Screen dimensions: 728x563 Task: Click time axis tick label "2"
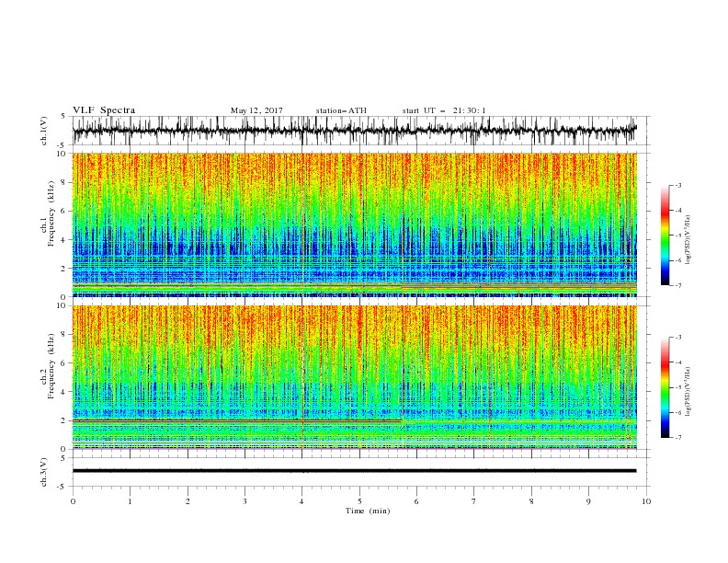point(188,501)
